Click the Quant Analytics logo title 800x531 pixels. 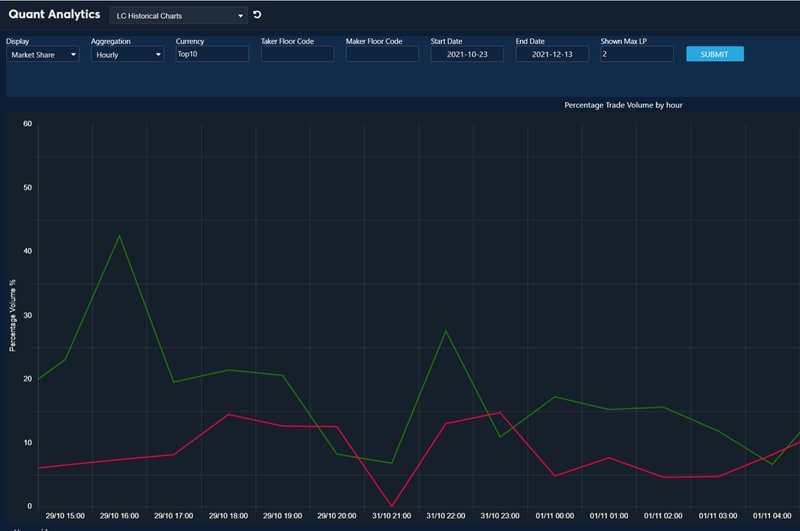click(x=54, y=15)
